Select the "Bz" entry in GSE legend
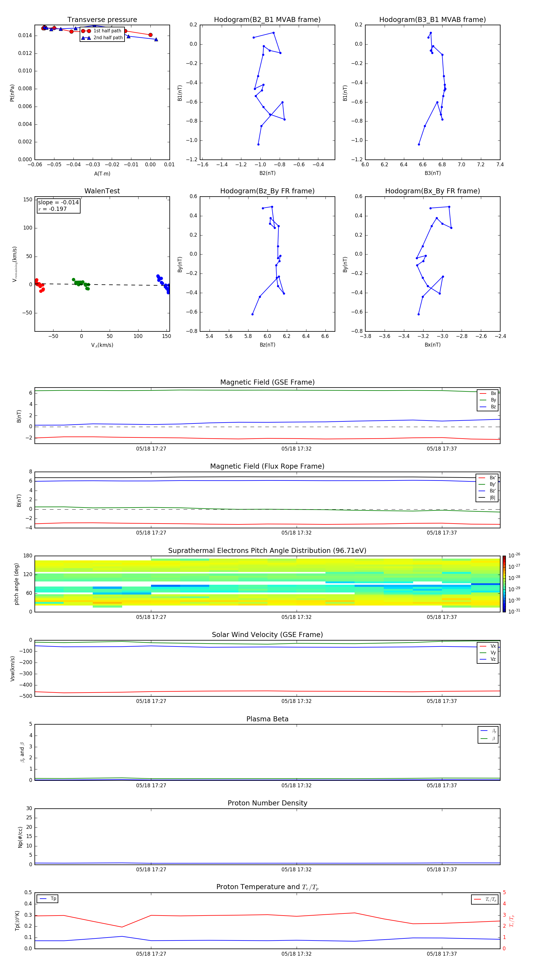 (x=488, y=407)
